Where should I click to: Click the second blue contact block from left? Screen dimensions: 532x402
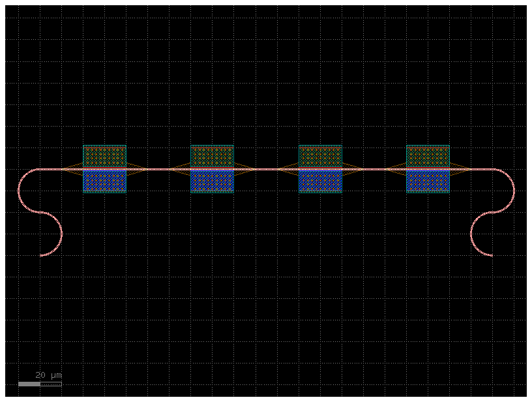tap(212, 182)
